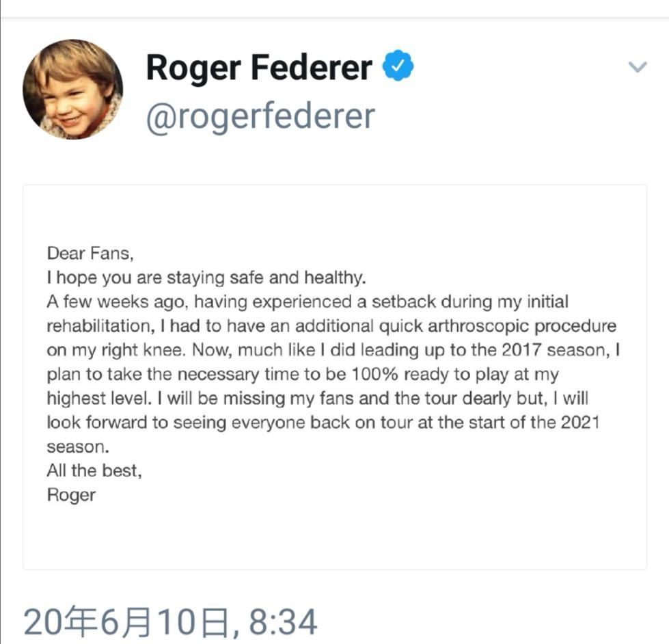Click the "2021" year in the letter

click(x=579, y=422)
